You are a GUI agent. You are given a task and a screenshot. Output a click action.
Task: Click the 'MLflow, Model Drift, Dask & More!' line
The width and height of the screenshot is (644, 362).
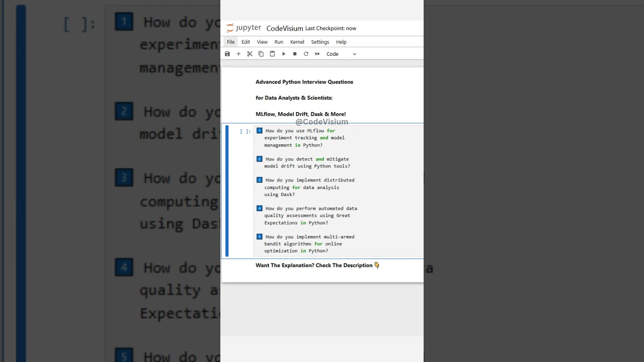tap(300, 114)
